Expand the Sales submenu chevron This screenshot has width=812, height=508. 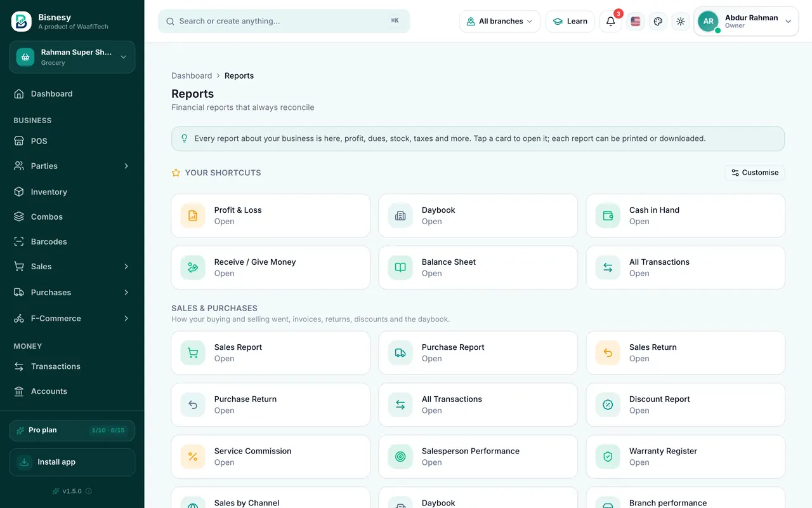click(x=126, y=267)
